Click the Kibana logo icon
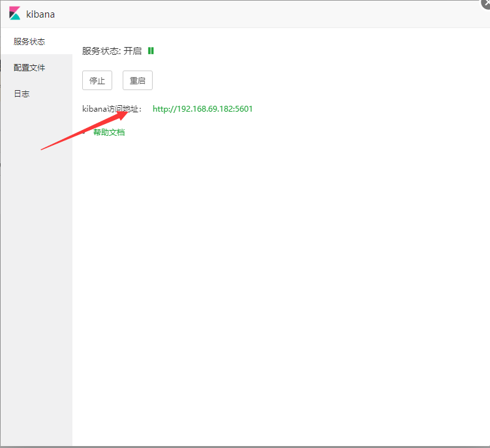490x448 pixels. (15, 14)
